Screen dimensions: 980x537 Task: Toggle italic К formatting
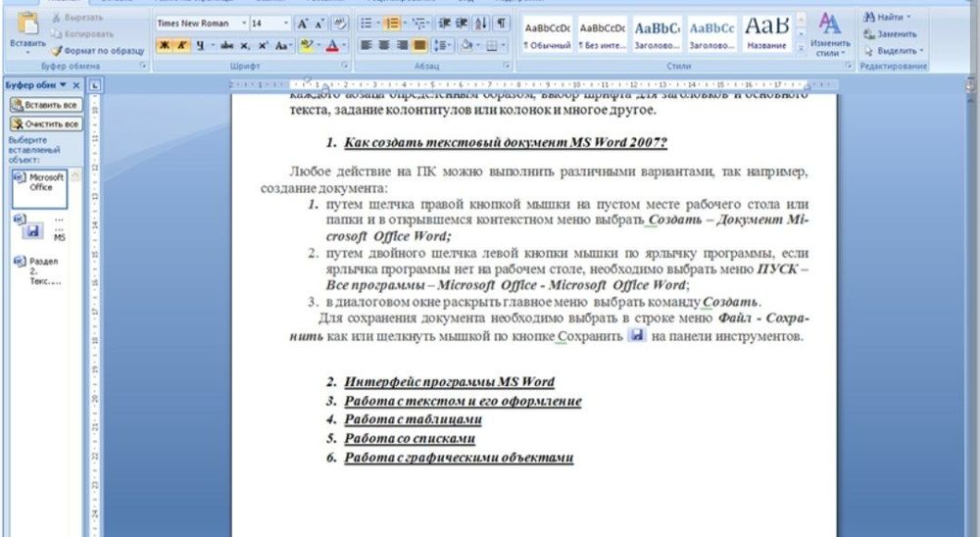[182, 46]
